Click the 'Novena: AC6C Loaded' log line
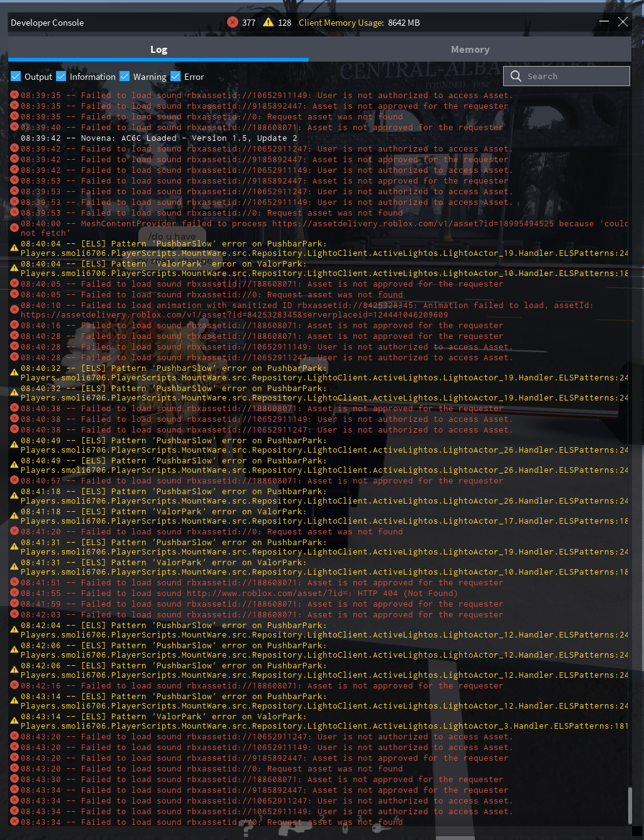The height and width of the screenshot is (840, 644). tap(159, 138)
